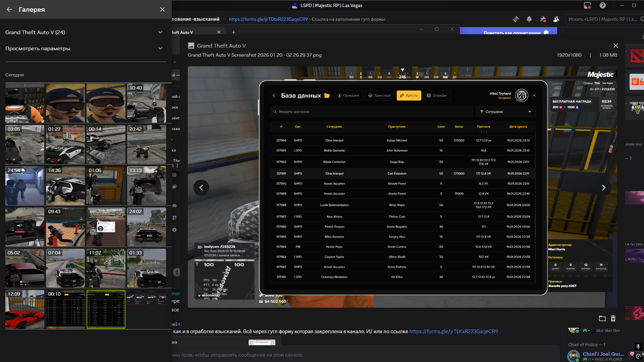Delete screenshot using trash icon
Image resolution: width=644 pixels, height=362 pixels.
613,318
